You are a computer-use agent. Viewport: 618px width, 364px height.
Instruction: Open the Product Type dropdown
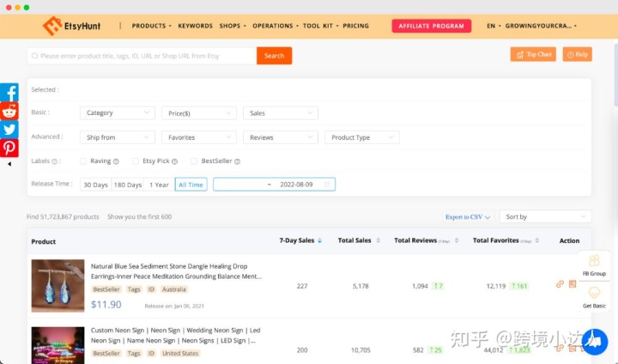pos(362,137)
